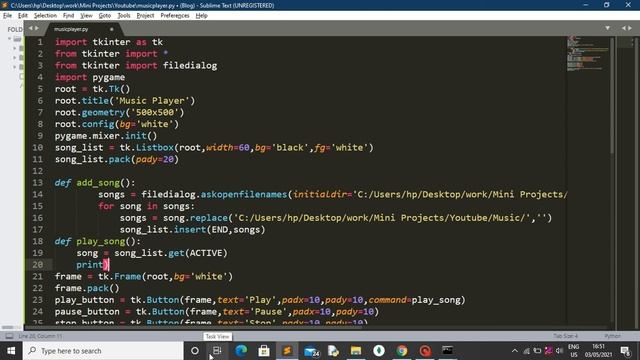
Task: Click the '500x500' string on line 7
Action: (155, 112)
